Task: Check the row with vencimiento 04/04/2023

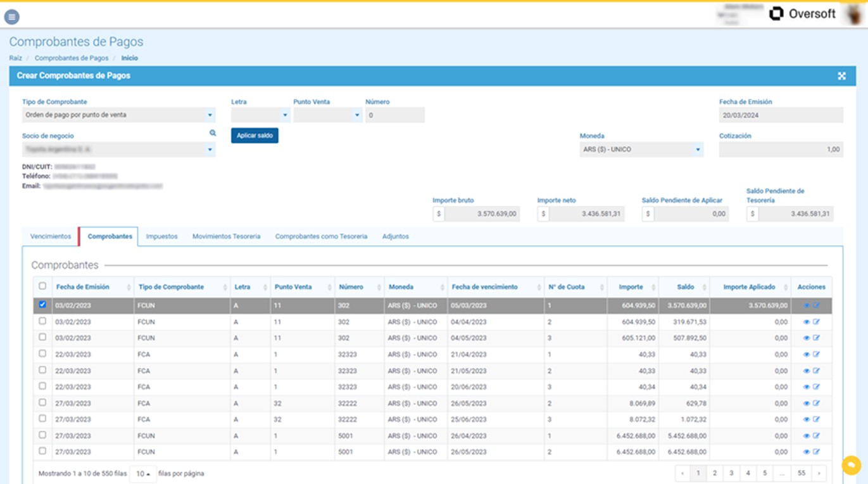Action: (42, 321)
